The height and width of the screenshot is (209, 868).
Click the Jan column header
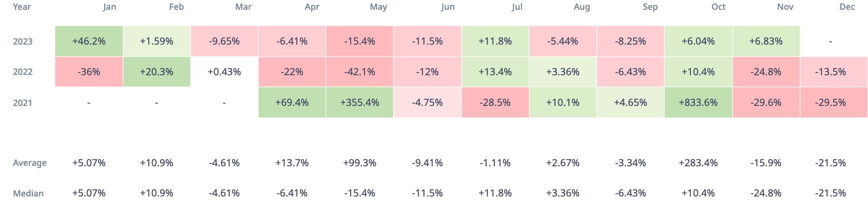109,7
